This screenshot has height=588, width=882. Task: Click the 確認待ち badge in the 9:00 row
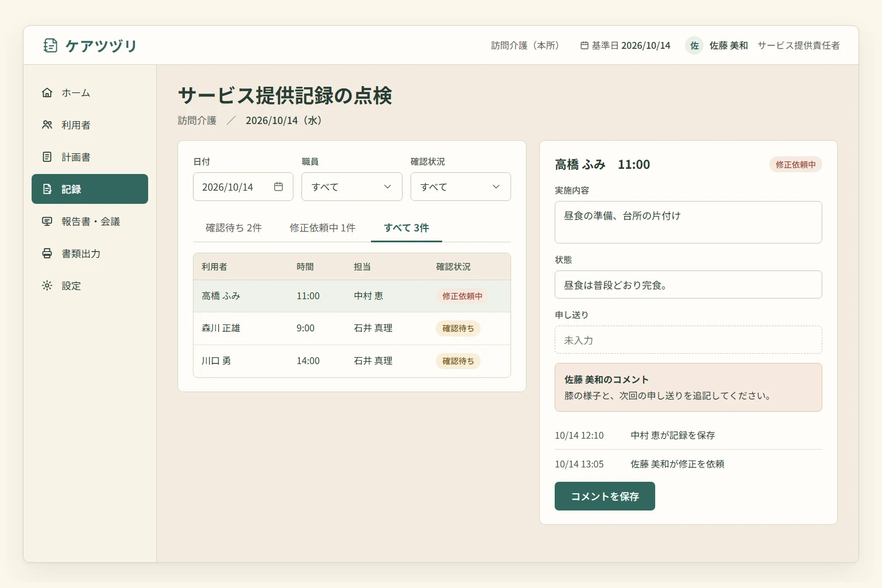click(x=458, y=328)
